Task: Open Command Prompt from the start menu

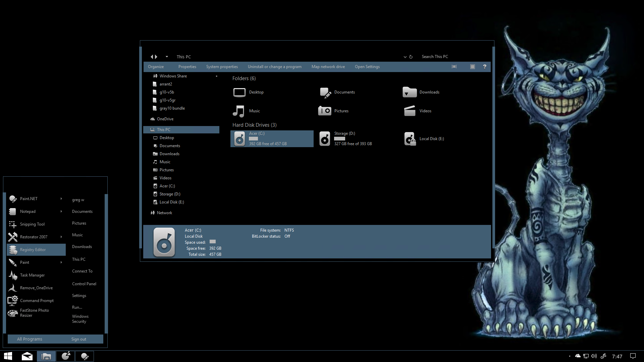Action: tap(37, 300)
